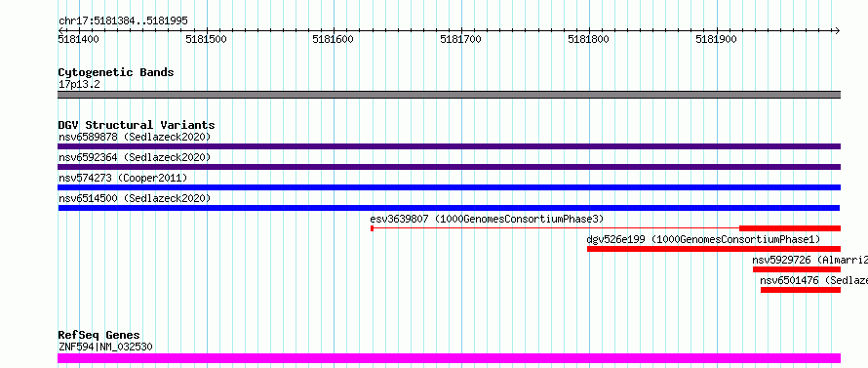Click the right arrowhead of the ruler
Image resolution: width=868 pixels, height=368 pixels.
[837, 30]
